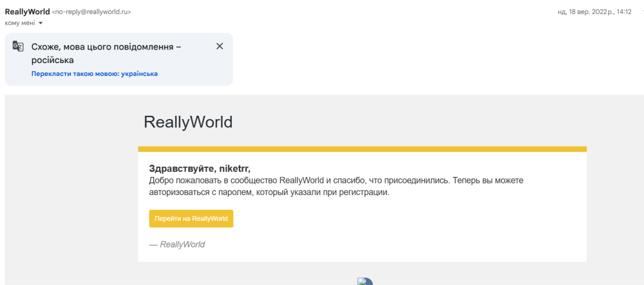Image resolution: width=644 pixels, height=285 pixels.
Task: Click 'Перекласти такою мовою: українська' link
Action: 95,74
